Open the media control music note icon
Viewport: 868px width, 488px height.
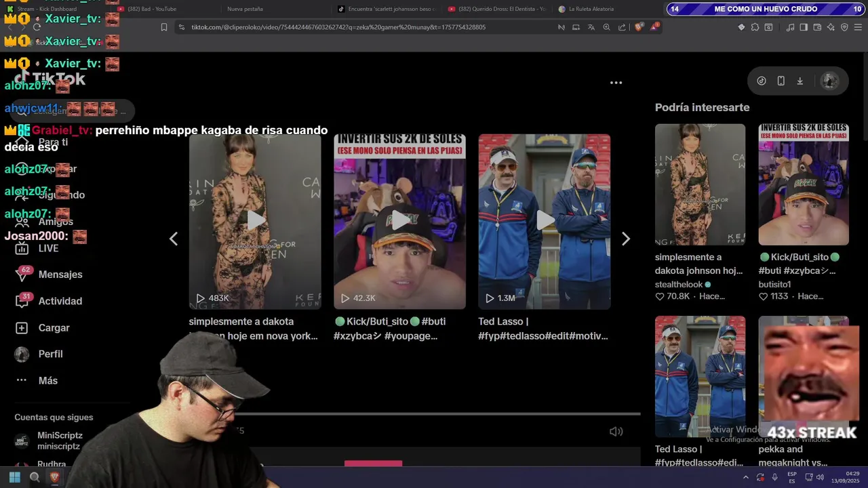(790, 27)
